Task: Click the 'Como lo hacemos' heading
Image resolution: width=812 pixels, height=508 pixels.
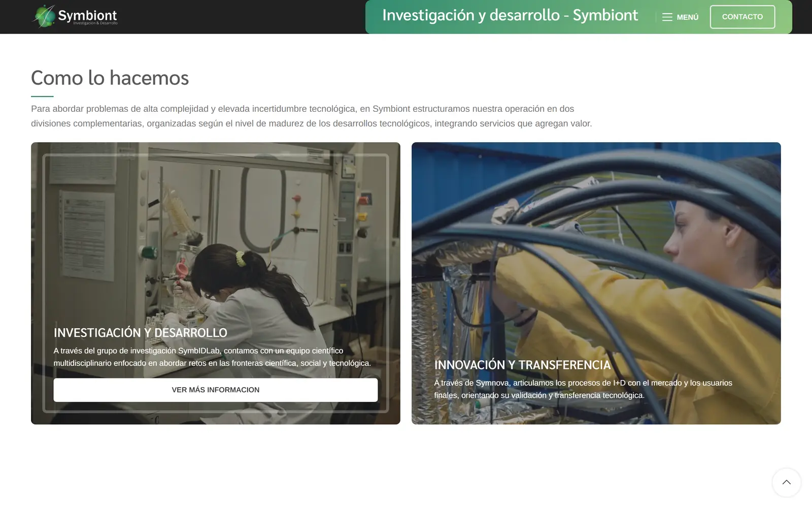Action: click(x=110, y=78)
